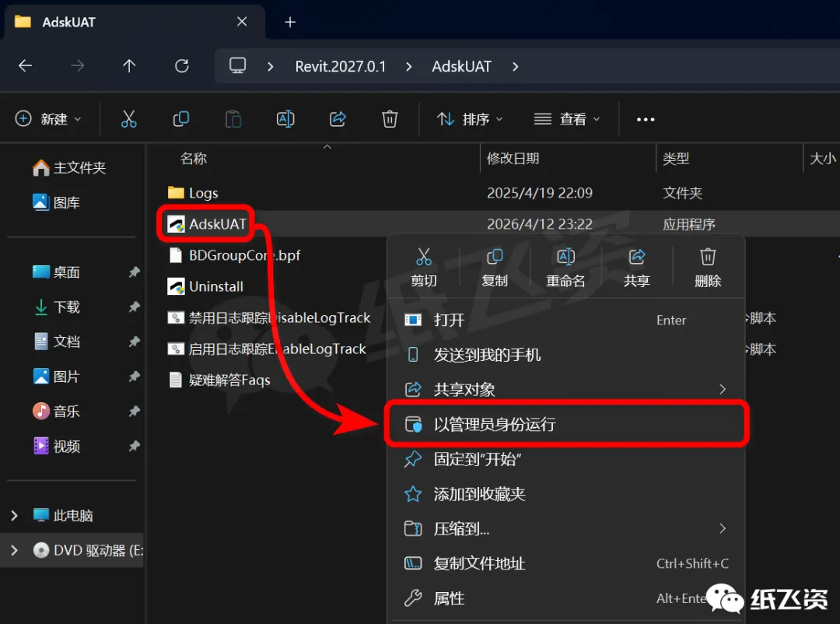
Task: Select the 禁用日志跟踪DisableLogTrack script
Action: tap(269, 318)
